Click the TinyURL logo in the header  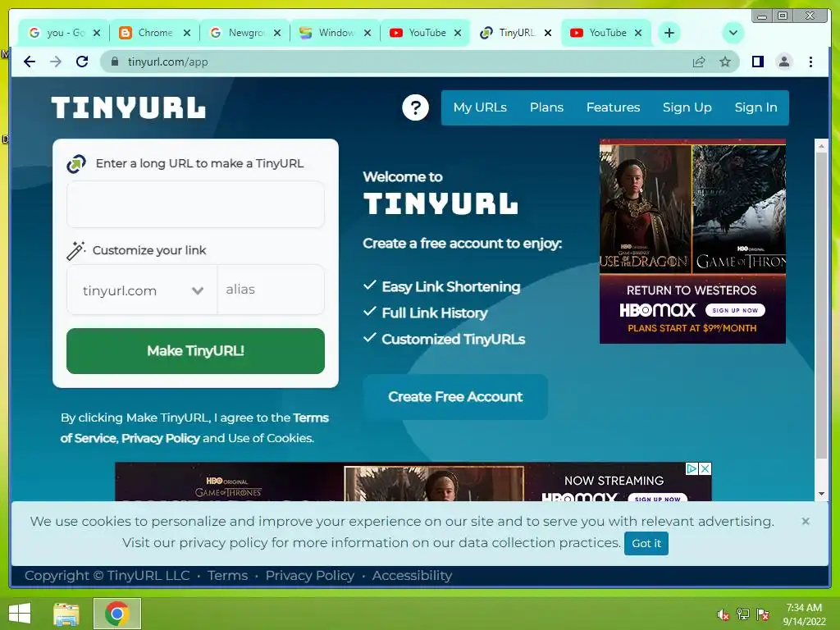coord(129,107)
